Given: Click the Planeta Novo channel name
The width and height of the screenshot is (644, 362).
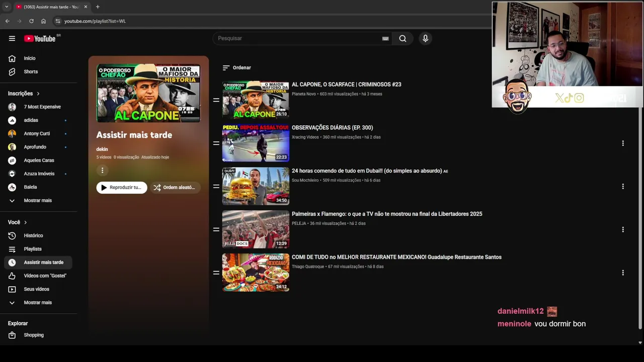Looking at the screenshot, I should 304,94.
